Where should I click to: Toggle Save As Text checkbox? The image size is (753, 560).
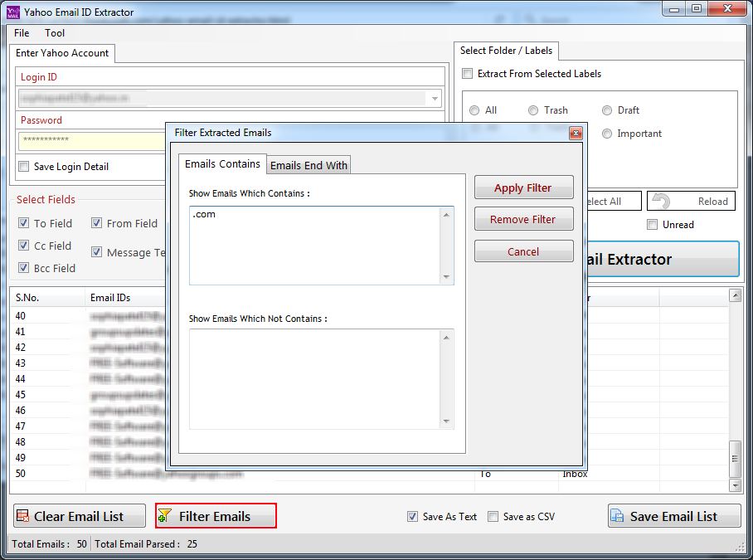coord(412,516)
